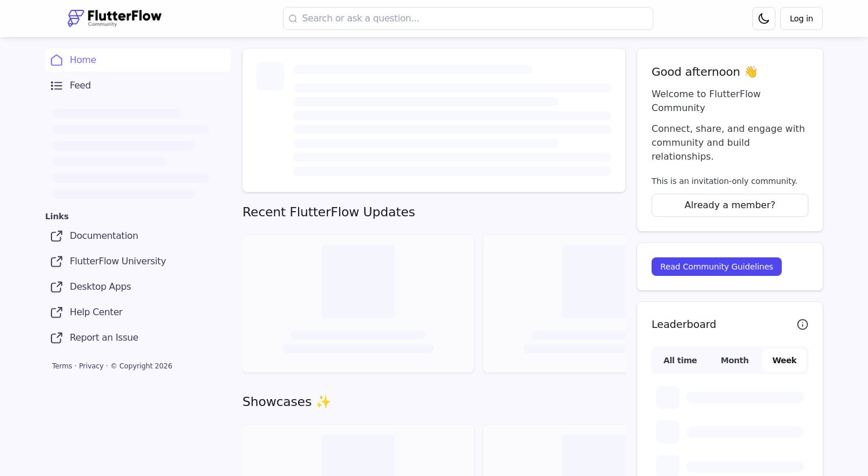Toggle dark mode with the moon icon
This screenshot has height=476, width=868.
click(x=763, y=19)
